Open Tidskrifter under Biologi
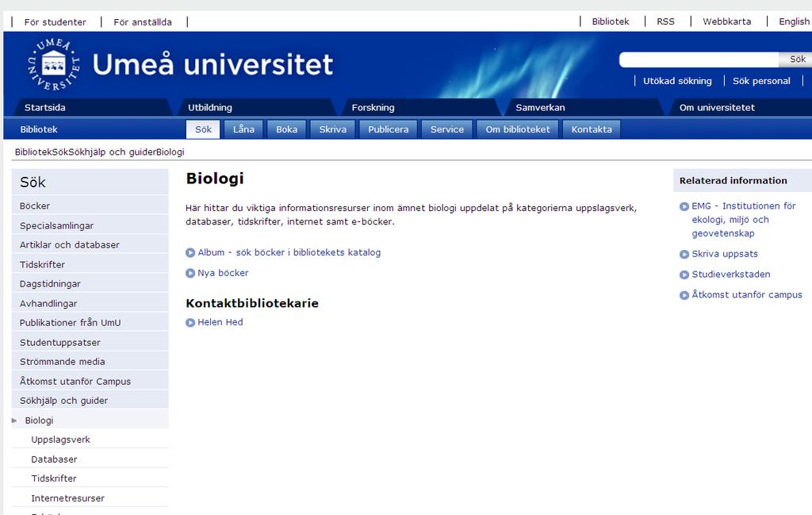Image resolution: width=812 pixels, height=515 pixels. 90,478
